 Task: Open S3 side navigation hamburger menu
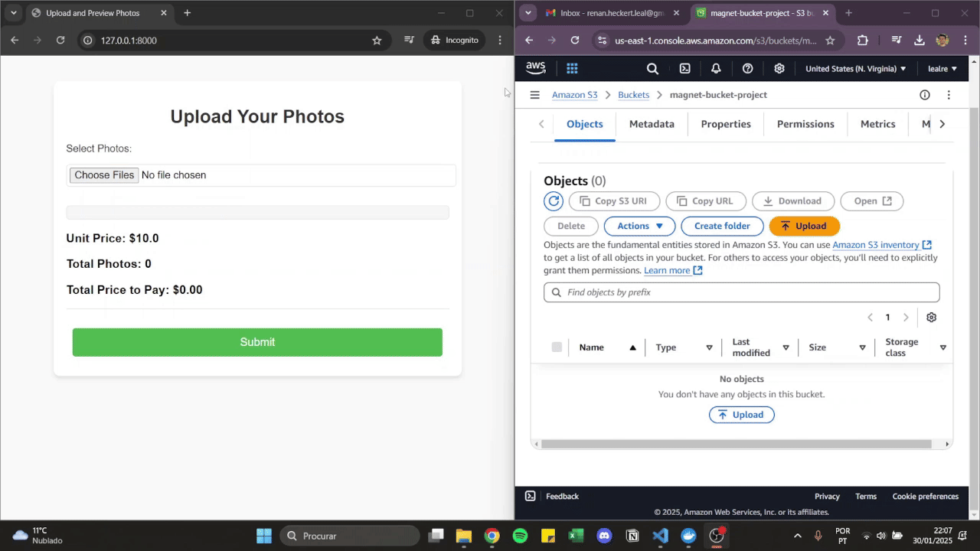click(534, 95)
